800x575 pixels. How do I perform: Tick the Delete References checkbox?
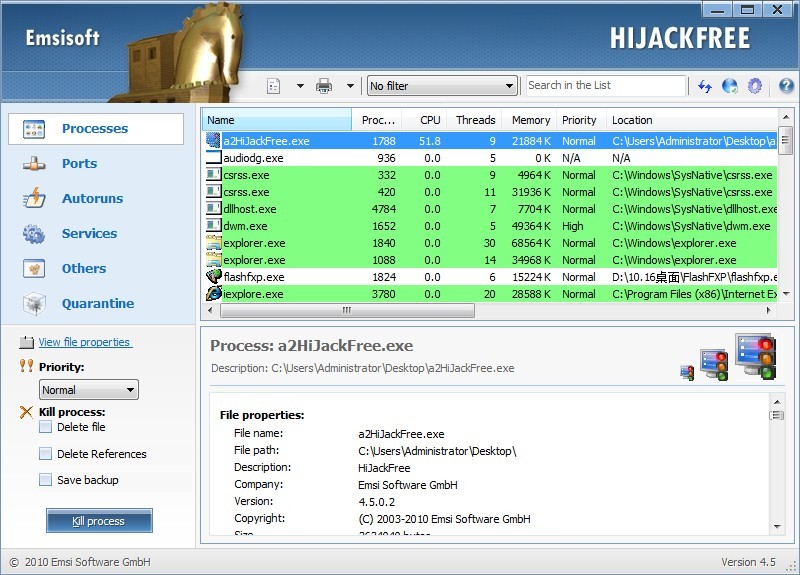point(45,454)
